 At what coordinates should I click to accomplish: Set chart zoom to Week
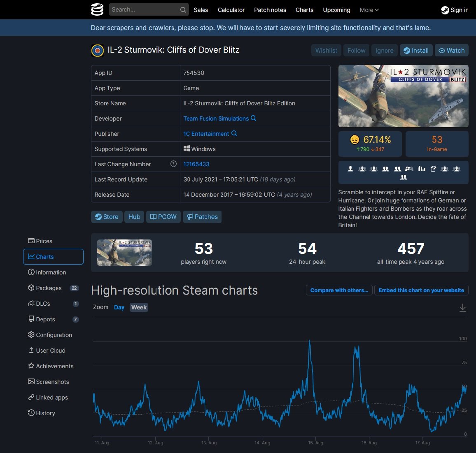(x=139, y=307)
